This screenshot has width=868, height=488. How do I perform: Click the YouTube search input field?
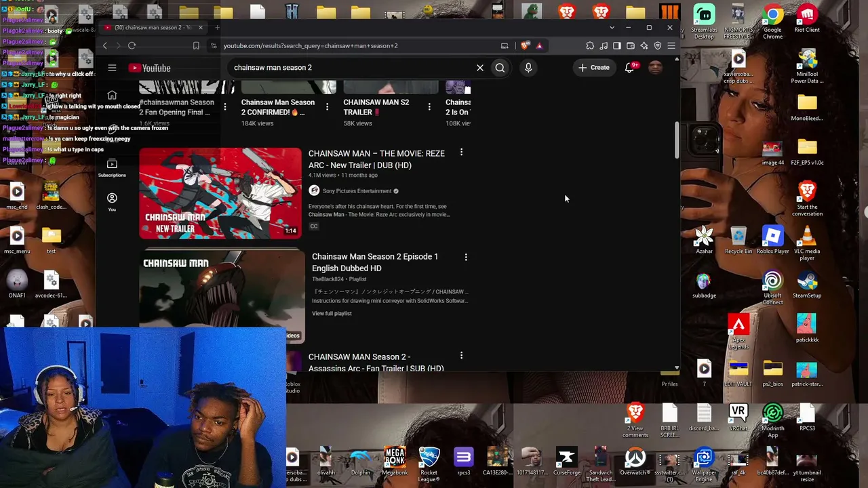[351, 68]
